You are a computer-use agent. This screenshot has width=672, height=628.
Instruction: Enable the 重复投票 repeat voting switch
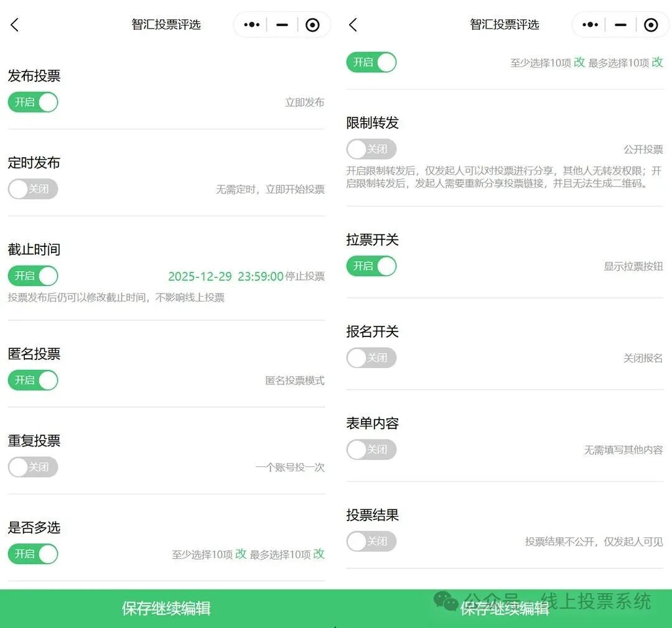(32, 467)
